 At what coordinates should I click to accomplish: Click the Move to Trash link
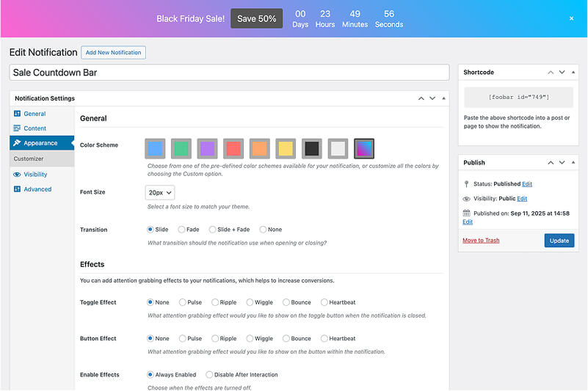[x=481, y=241]
